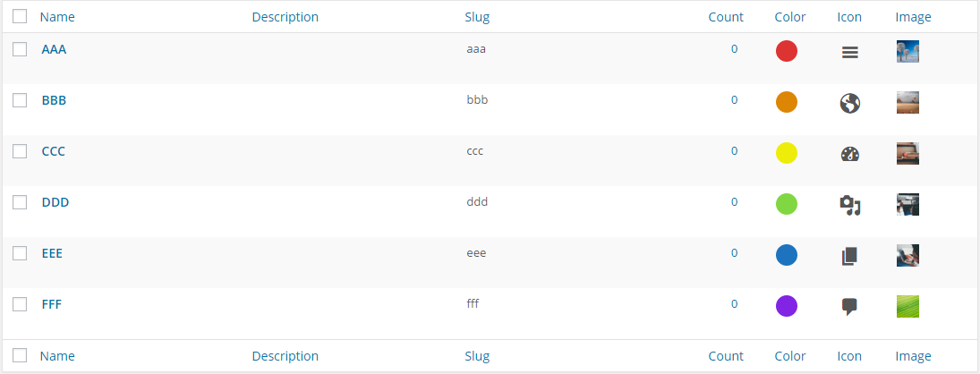Click the footer Description column label
The width and height of the screenshot is (980, 374).
point(285,356)
